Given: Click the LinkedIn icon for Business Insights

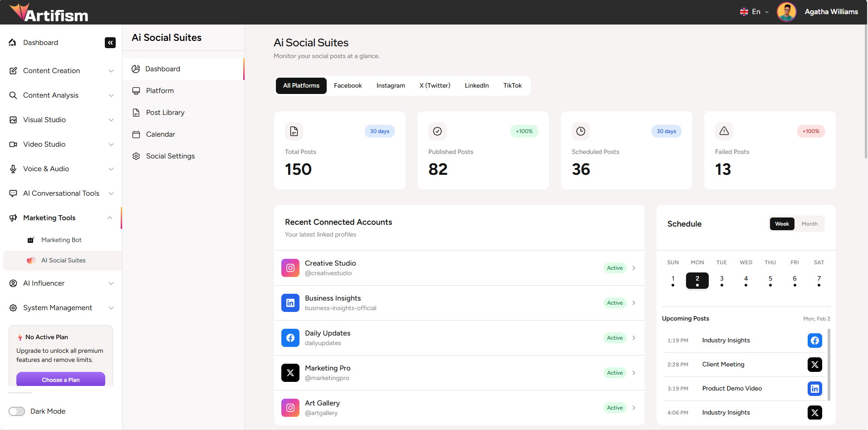Looking at the screenshot, I should tap(290, 303).
